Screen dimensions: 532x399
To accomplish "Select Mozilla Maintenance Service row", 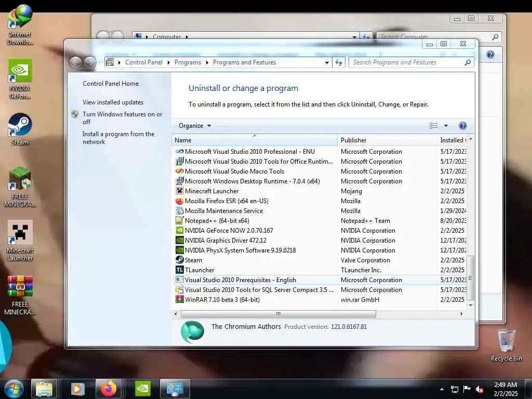I will tap(321, 211).
